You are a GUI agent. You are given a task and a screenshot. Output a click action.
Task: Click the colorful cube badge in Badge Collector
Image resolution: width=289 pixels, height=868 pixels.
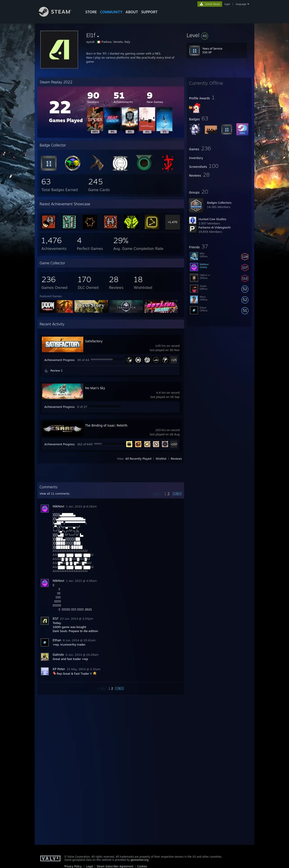click(72, 163)
